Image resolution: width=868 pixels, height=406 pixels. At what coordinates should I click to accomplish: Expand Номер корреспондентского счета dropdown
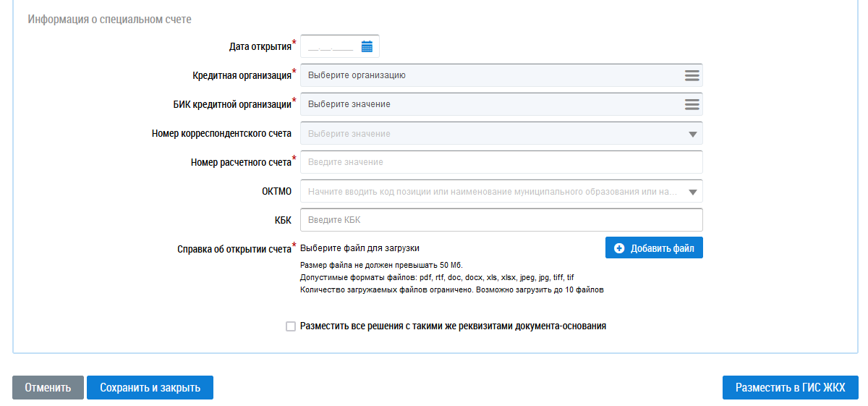click(692, 134)
